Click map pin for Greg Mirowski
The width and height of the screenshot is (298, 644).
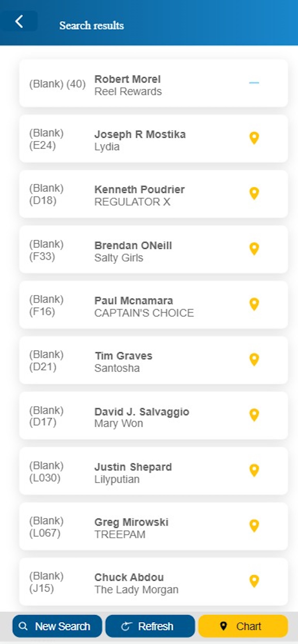point(254,526)
